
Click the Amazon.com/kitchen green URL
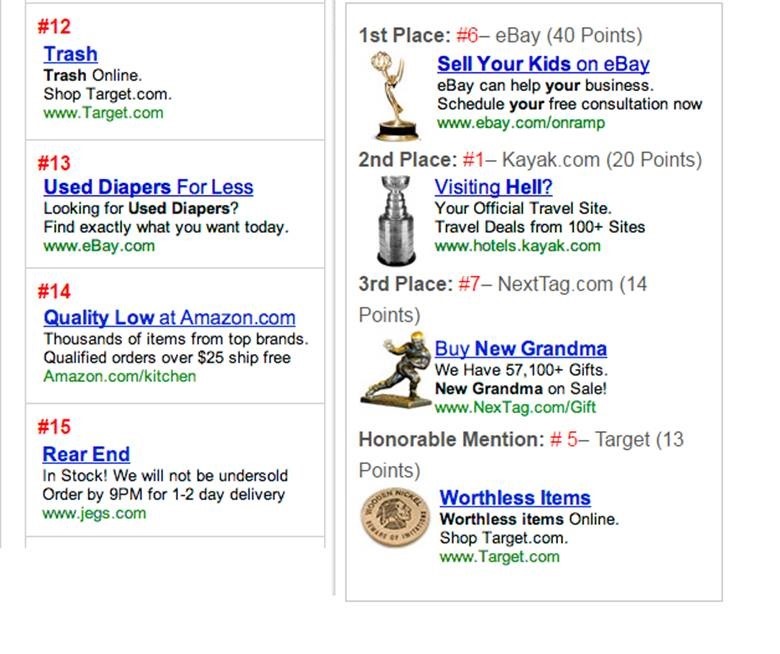[119, 377]
